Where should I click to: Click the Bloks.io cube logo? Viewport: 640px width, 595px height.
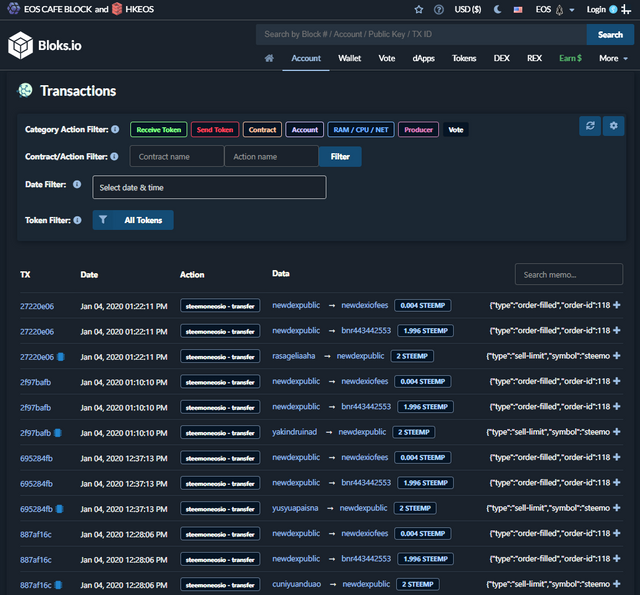pos(20,45)
